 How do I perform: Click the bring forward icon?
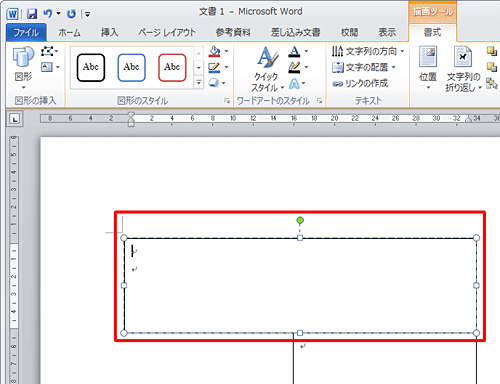tap(492, 51)
